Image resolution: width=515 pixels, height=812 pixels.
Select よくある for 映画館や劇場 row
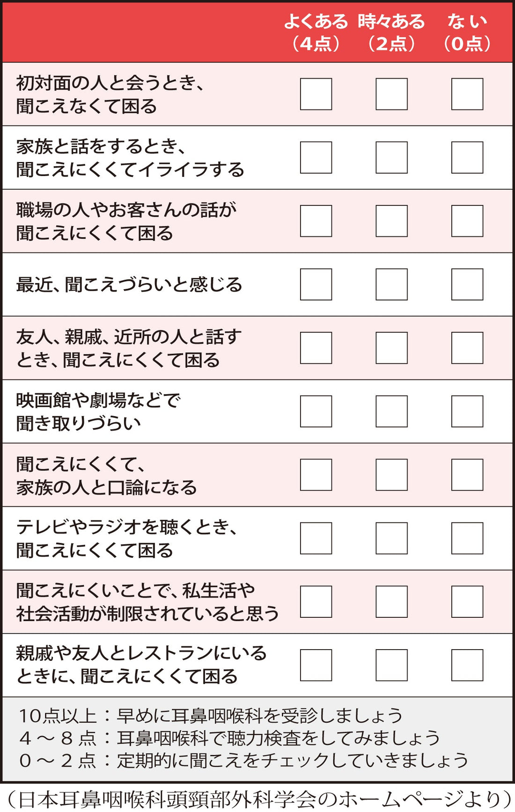click(316, 411)
